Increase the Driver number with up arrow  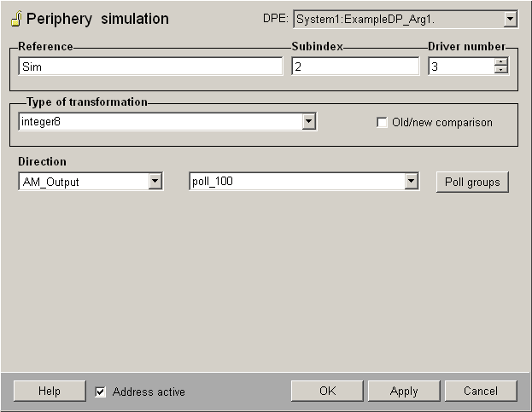click(x=501, y=61)
